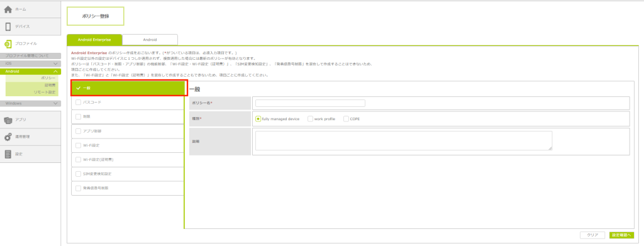Click the 発着信番号制限 row label
The height and width of the screenshot is (246, 644).
96,188
